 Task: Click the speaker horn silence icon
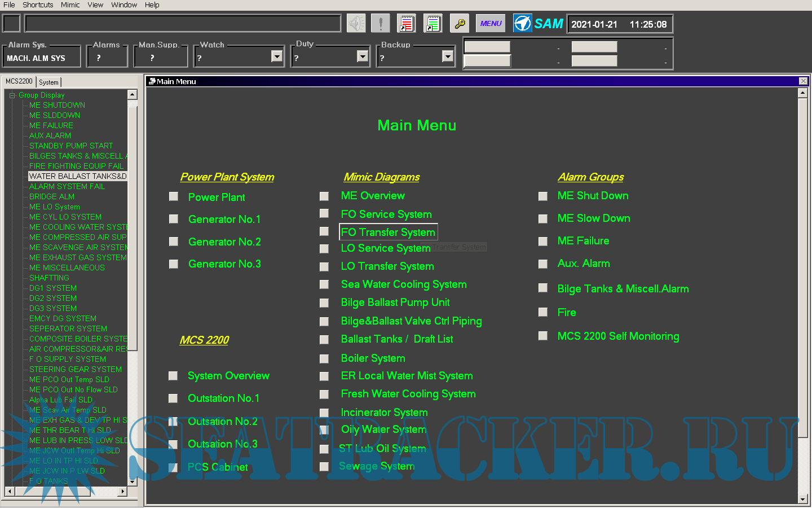tap(356, 24)
